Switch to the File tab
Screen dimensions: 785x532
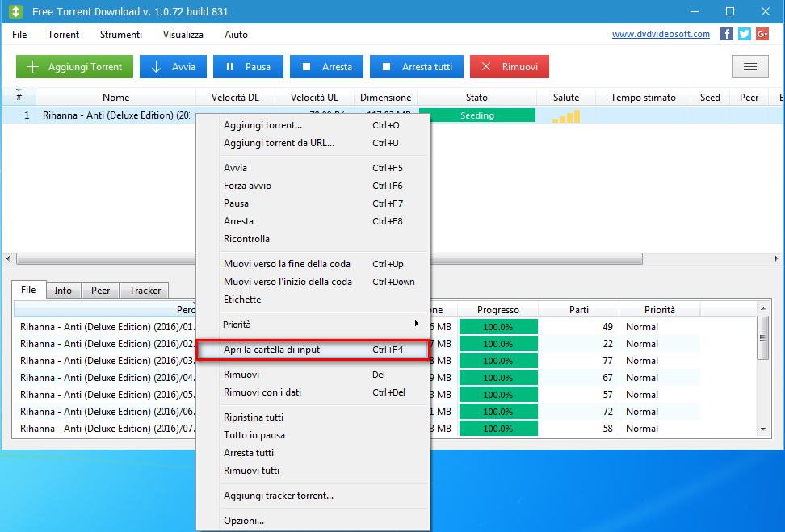[x=28, y=290]
